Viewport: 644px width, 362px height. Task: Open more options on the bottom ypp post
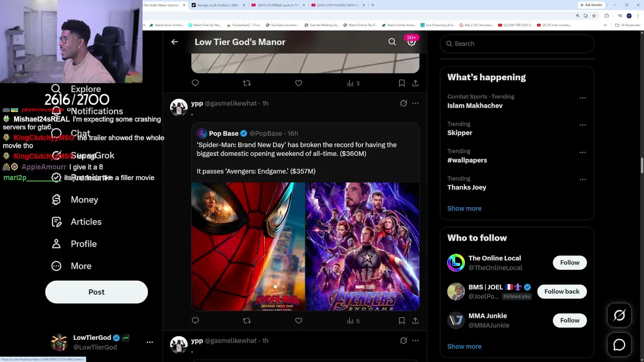pyautogui.click(x=415, y=340)
